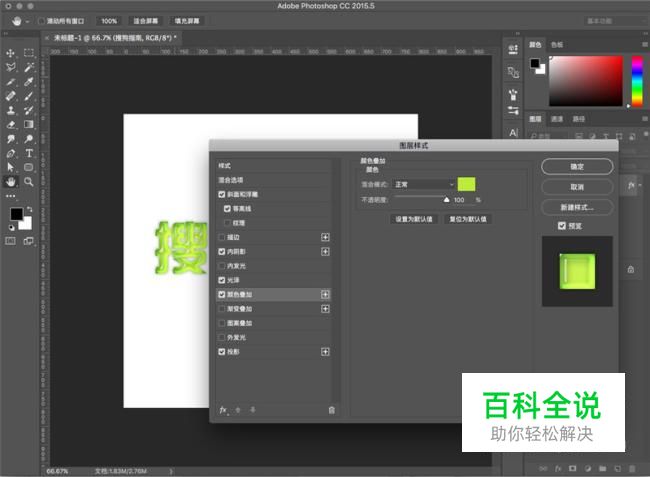
Task: Open Hand tool preset picker arrow
Action: click(x=27, y=21)
